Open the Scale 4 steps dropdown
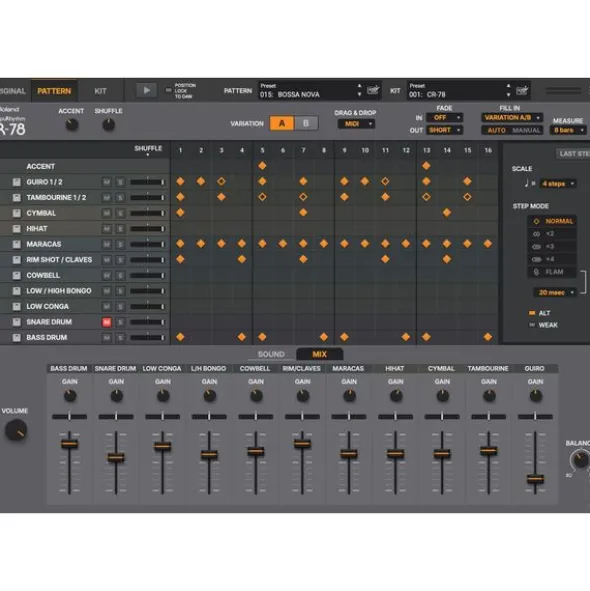The width and height of the screenshot is (590, 591). (558, 184)
